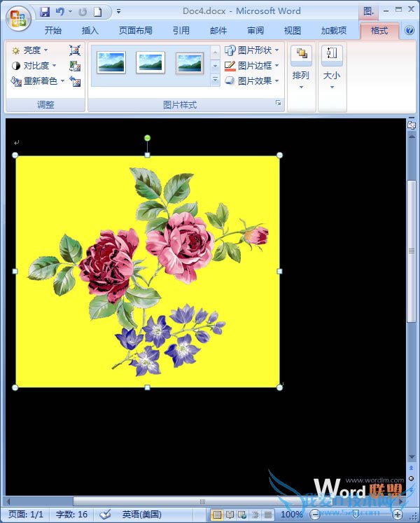This screenshot has width=420, height=523.
Task: Expand the full picture styles gallery
Action: tap(215, 80)
